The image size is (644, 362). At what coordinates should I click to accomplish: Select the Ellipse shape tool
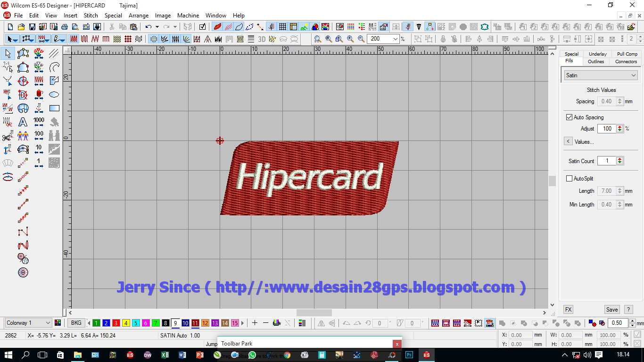(x=54, y=95)
